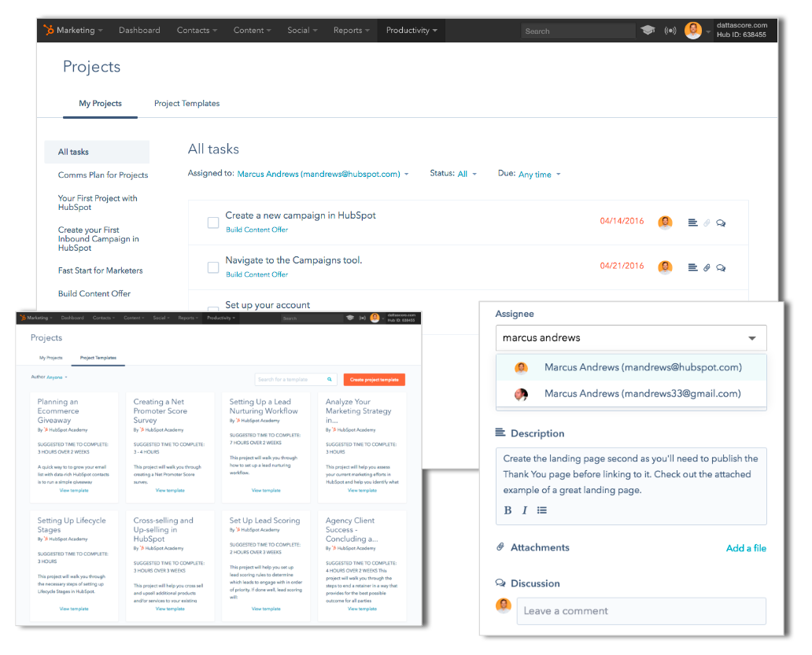This screenshot has height=655, width=812.
Task: Click the 04/14/2016 due date
Action: point(622,221)
